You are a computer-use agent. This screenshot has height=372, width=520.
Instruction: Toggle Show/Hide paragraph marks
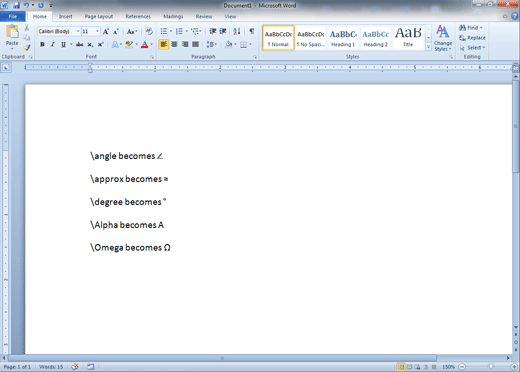252,31
